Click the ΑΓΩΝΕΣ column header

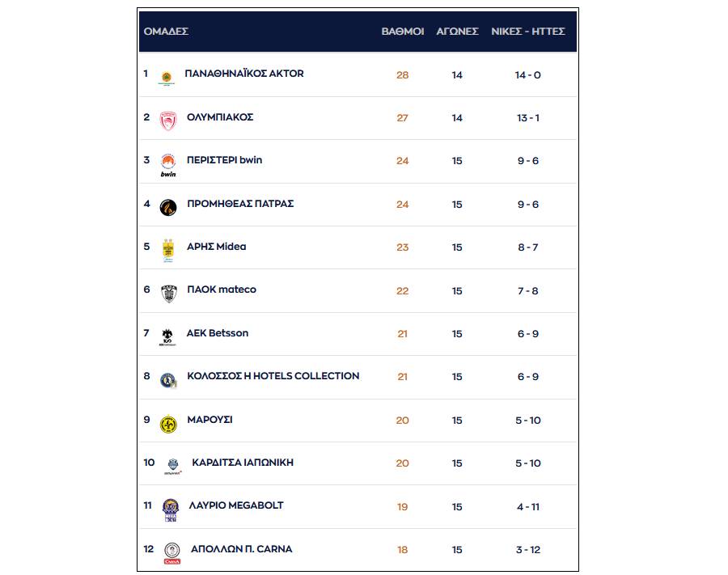point(457,32)
